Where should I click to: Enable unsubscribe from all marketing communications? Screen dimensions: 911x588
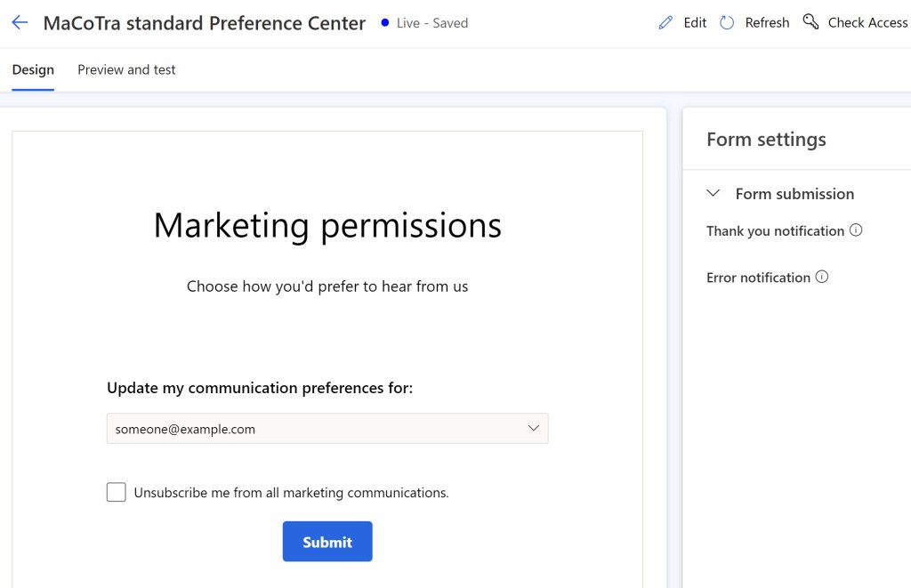[x=116, y=492]
